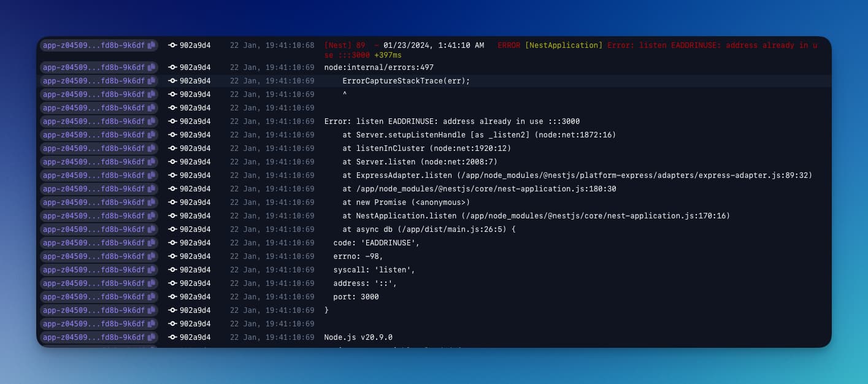Screen dimensions: 868x384
Task: Copy pod name on the [Nest] ERROR row
Action: point(151,45)
